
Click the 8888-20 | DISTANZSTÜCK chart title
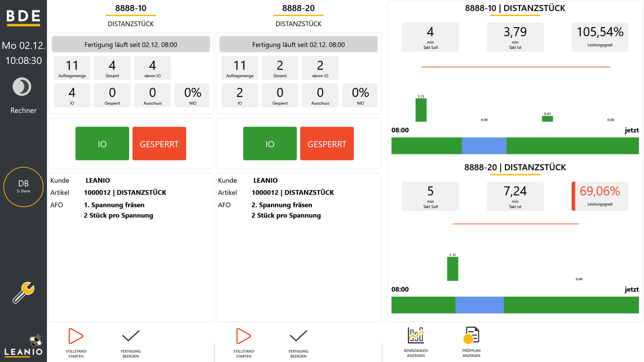515,167
